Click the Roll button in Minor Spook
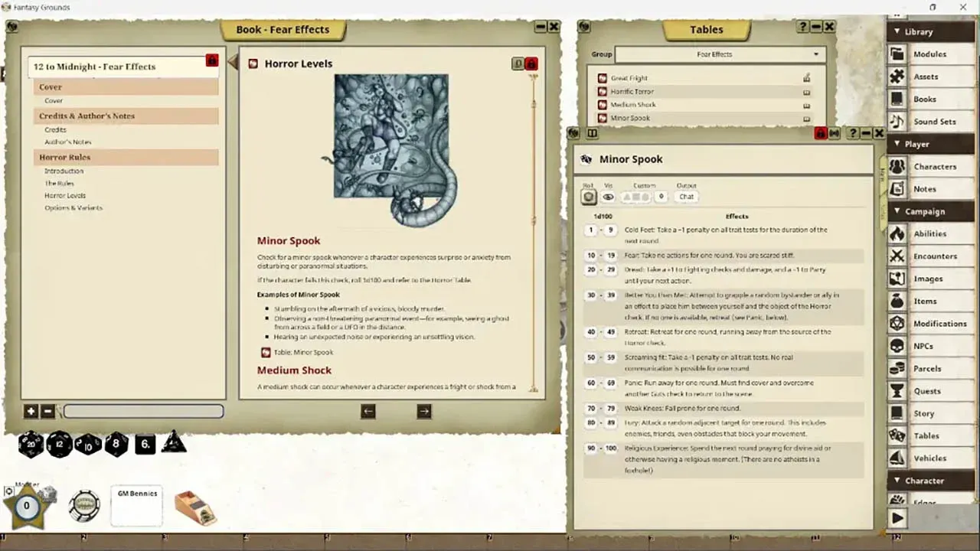The height and width of the screenshot is (551, 980). point(588,197)
